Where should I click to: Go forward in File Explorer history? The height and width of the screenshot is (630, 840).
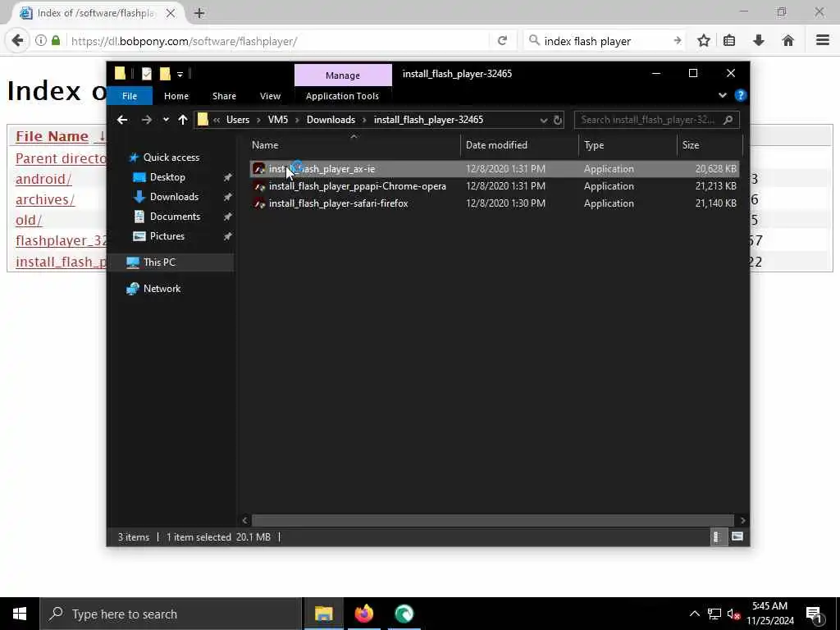coord(146,120)
